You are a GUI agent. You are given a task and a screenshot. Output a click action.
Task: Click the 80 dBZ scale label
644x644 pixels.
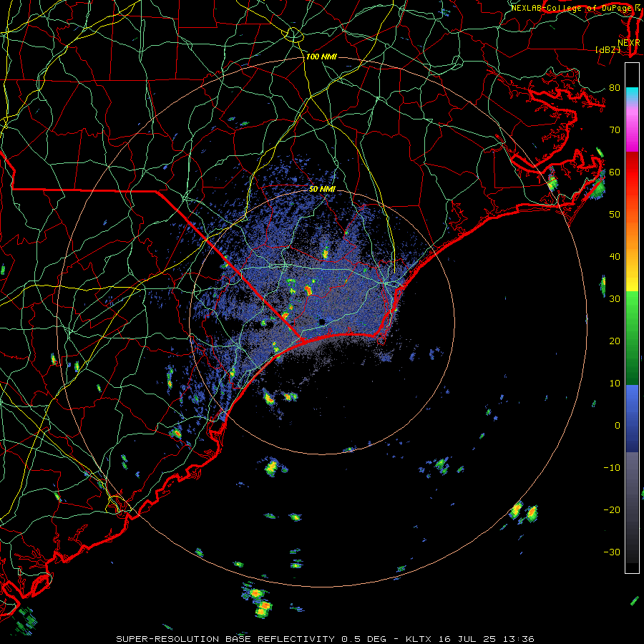(615, 87)
